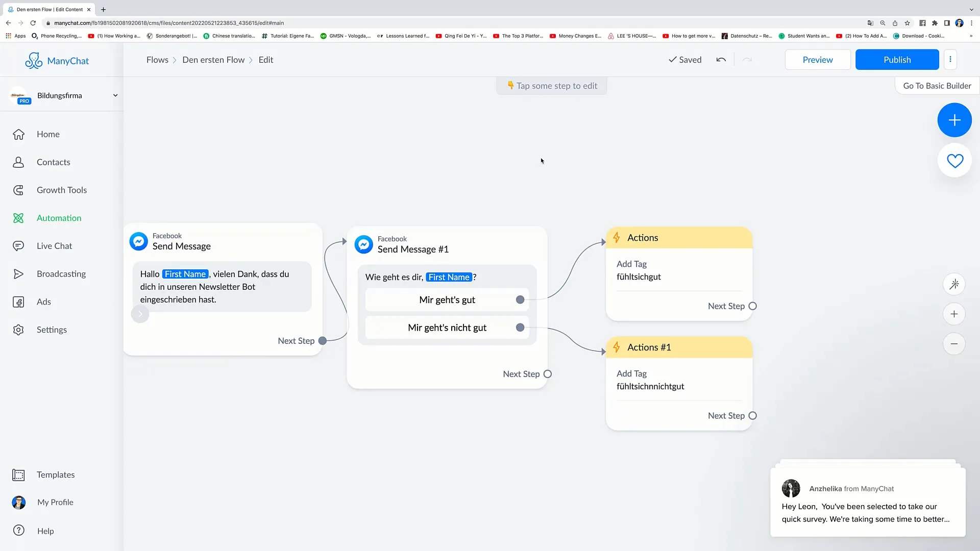Screen dimensions: 980x551
Task: Go to the Broadcasting menu item
Action: click(61, 274)
